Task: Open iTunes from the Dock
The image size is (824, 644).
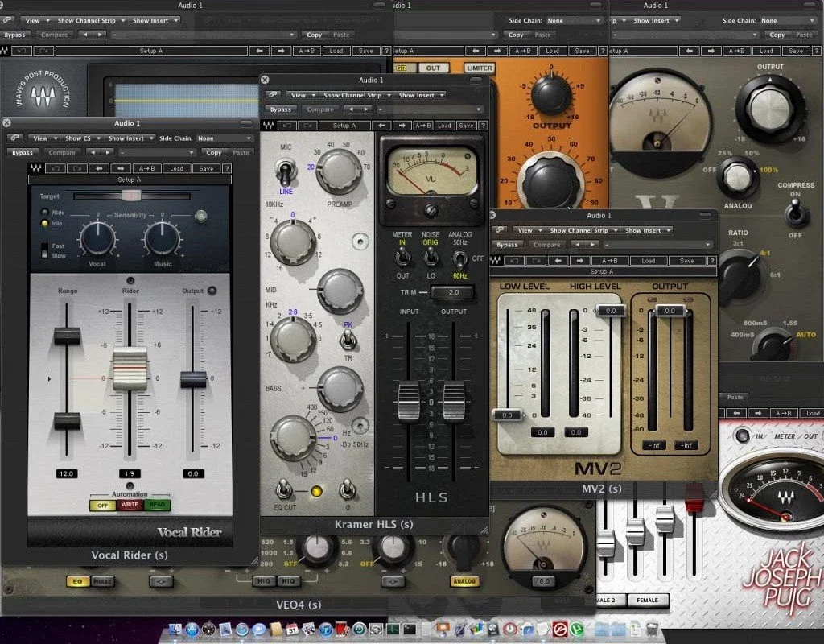Action: tap(326, 629)
